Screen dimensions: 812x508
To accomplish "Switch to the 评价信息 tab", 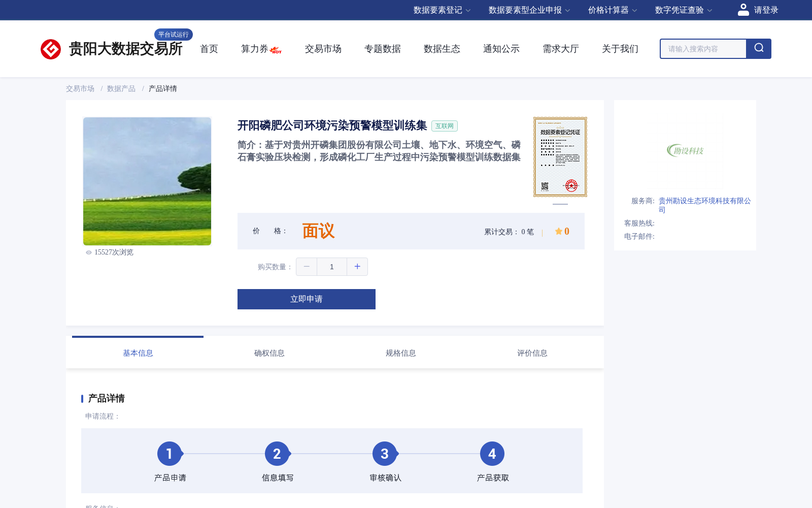I will pos(532,353).
